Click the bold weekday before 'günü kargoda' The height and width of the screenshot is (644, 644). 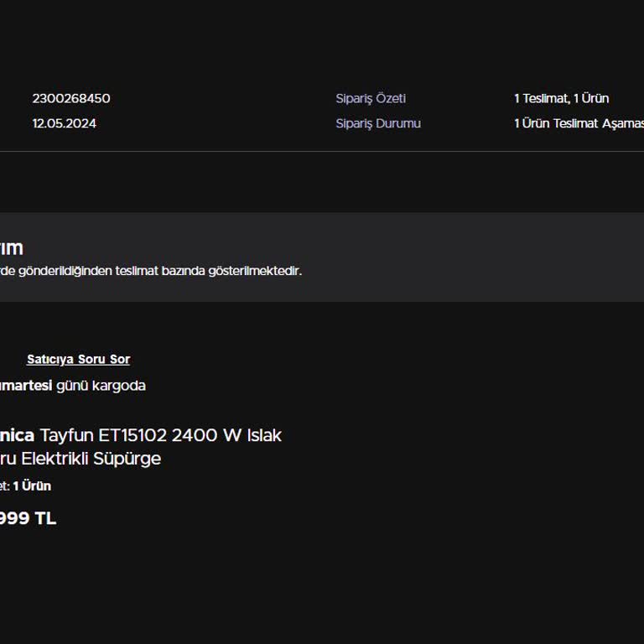coord(26,386)
